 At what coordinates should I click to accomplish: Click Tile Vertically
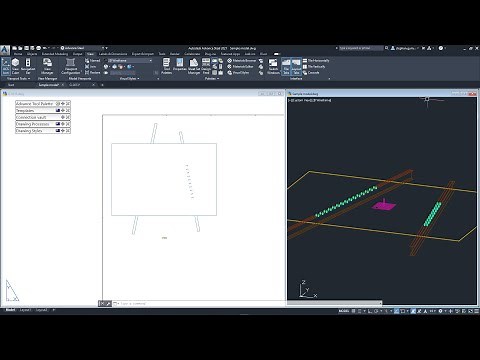coord(314,66)
